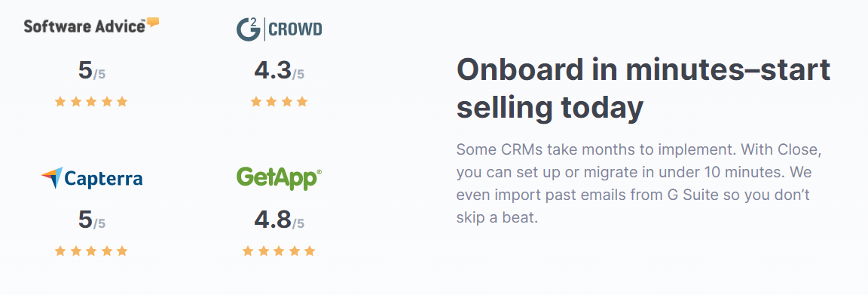The width and height of the screenshot is (868, 295).
Task: Click the 4.8/5 GetApp score
Action: (279, 220)
